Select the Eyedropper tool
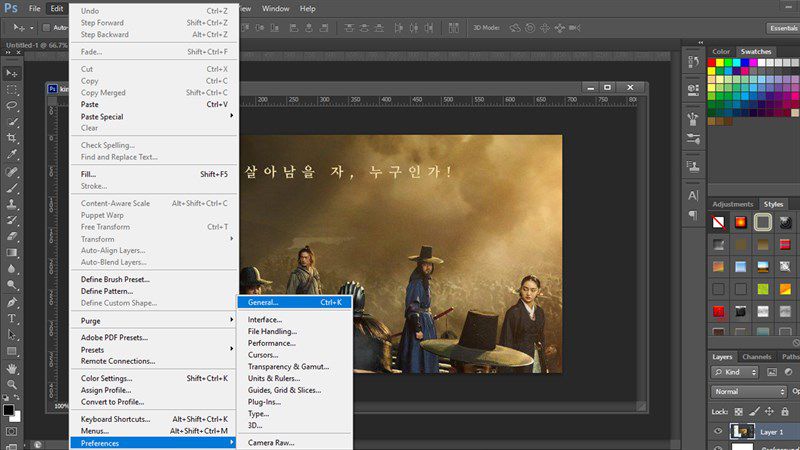 [11, 154]
